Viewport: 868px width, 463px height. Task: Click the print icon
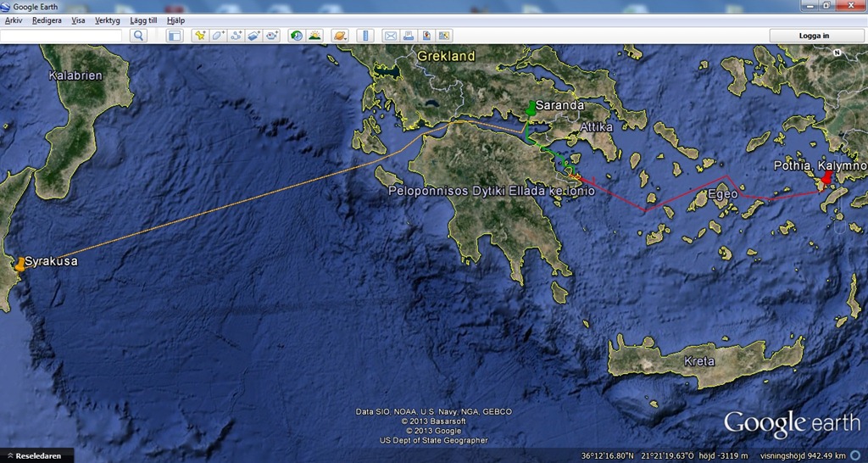(x=409, y=36)
